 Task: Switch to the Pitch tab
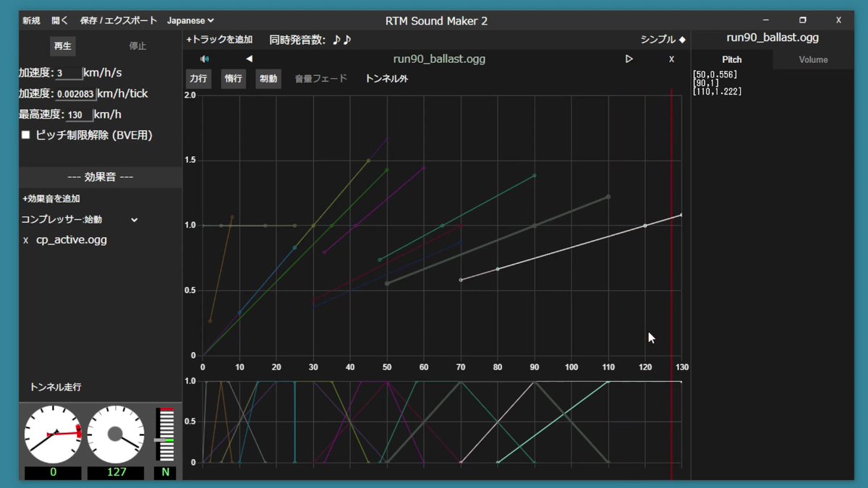pos(732,59)
